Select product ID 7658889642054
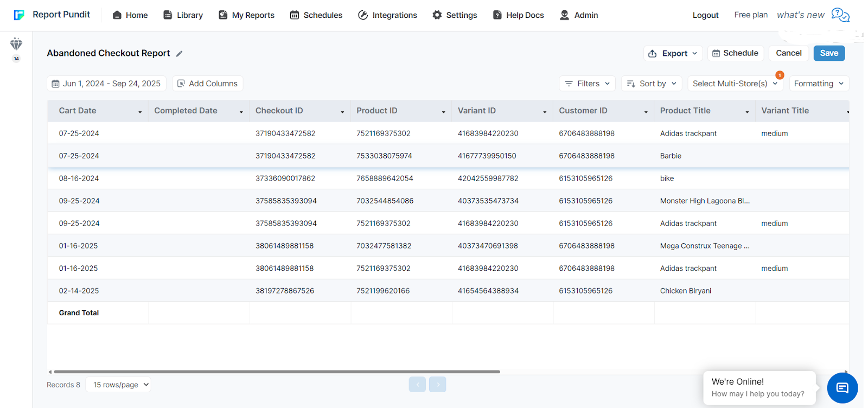Image resolution: width=868 pixels, height=408 pixels. click(x=385, y=178)
